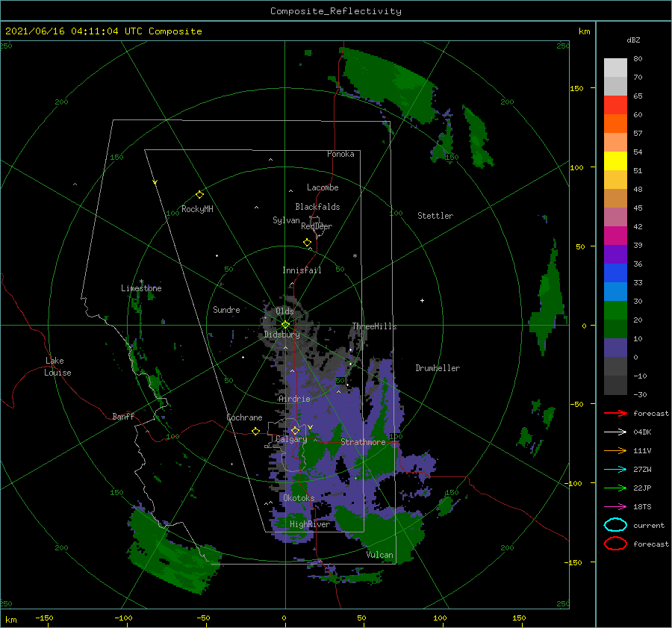Image resolution: width=672 pixels, height=628 pixels.
Task: Click the yellow diamond marker below RedDeer
Action: (x=307, y=243)
